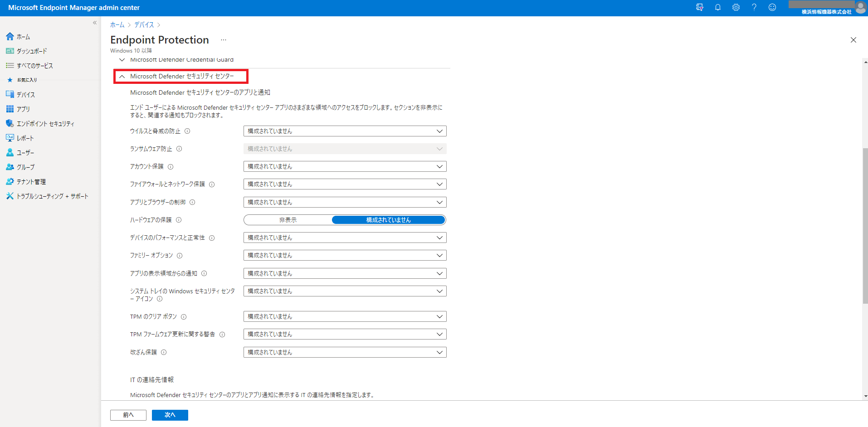Image resolution: width=868 pixels, height=427 pixels.
Task: Click info icon next to デバイスのパフォーマンスと正常性
Action: click(x=212, y=238)
